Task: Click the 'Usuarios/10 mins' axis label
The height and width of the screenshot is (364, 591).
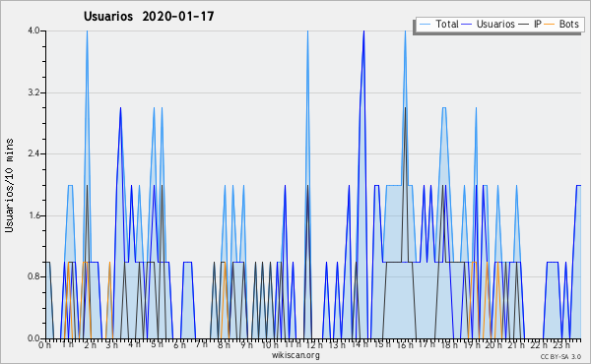Action: (x=9, y=186)
